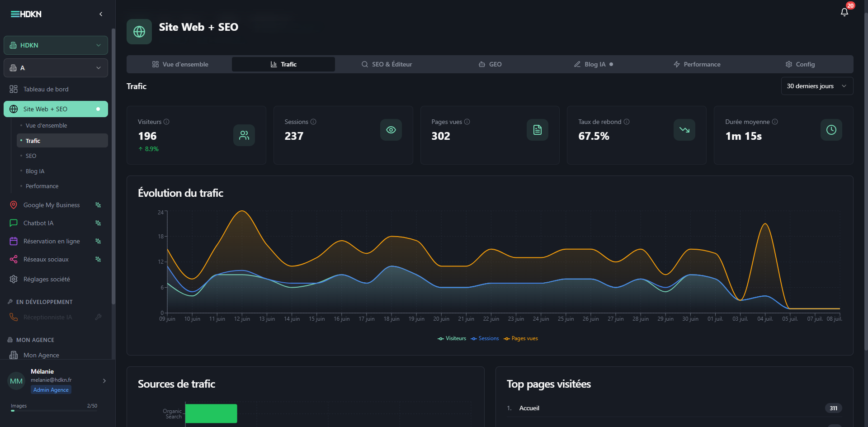Click the Réseaux sociaux share icon

[14, 259]
